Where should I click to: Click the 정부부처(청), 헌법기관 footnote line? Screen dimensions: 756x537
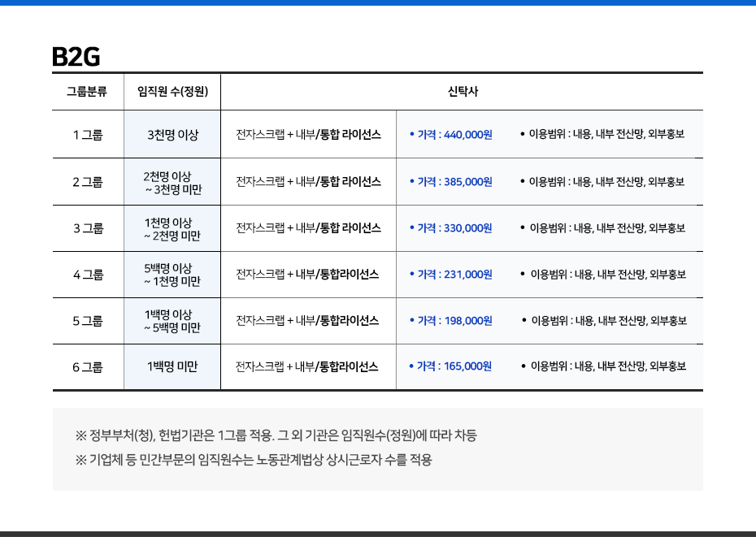click(x=276, y=435)
